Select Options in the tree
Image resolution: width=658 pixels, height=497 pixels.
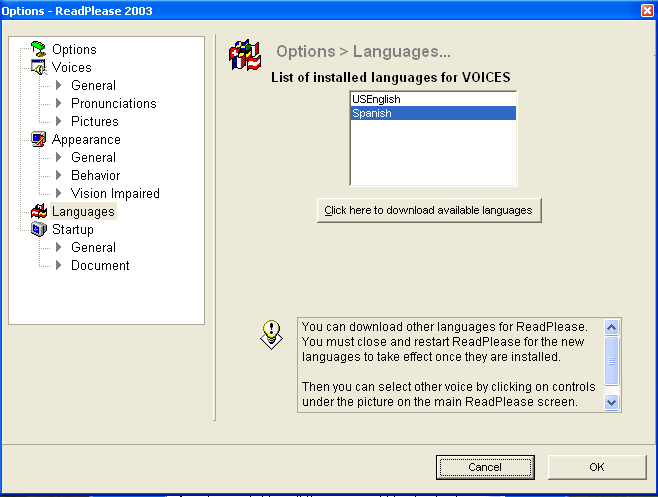pyautogui.click(x=74, y=50)
